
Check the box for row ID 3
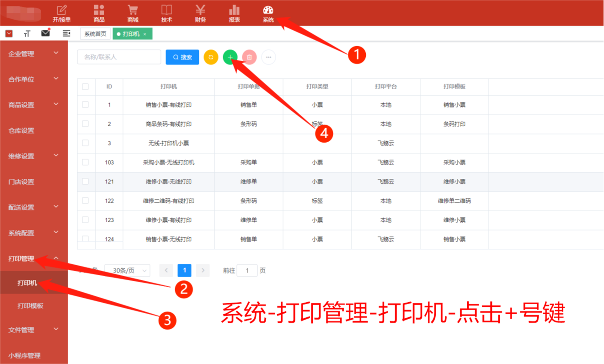pyautogui.click(x=85, y=143)
